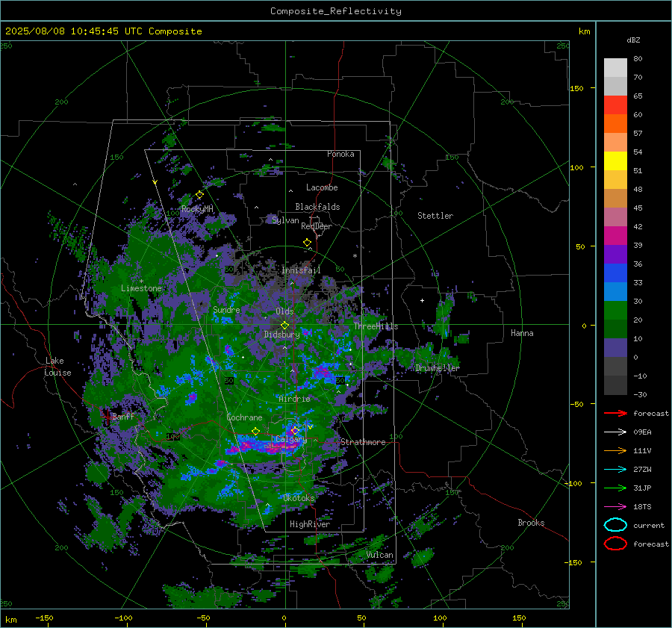The width and height of the screenshot is (672, 628).
Task: Click the yellow radar site marker at Didsbury
Action: click(x=284, y=326)
